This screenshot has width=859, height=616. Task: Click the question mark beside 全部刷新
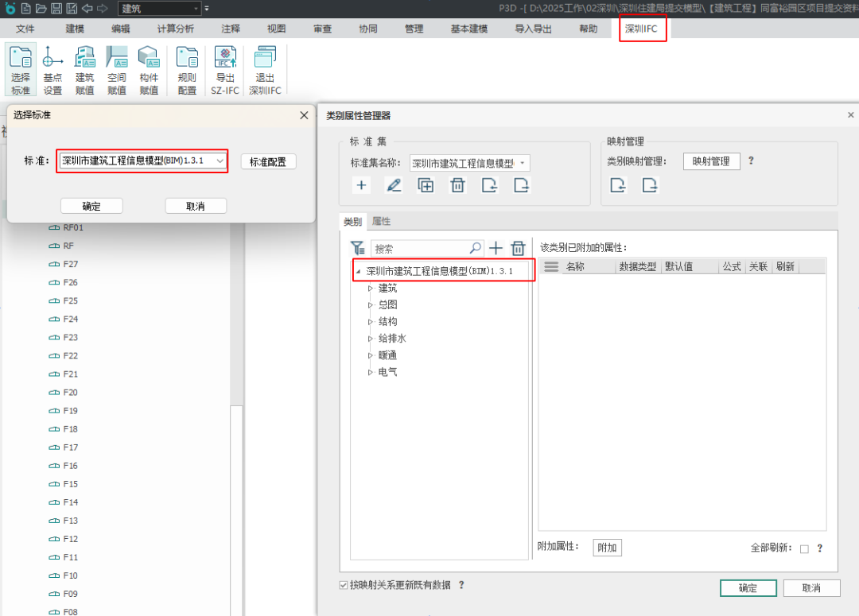[820, 548]
